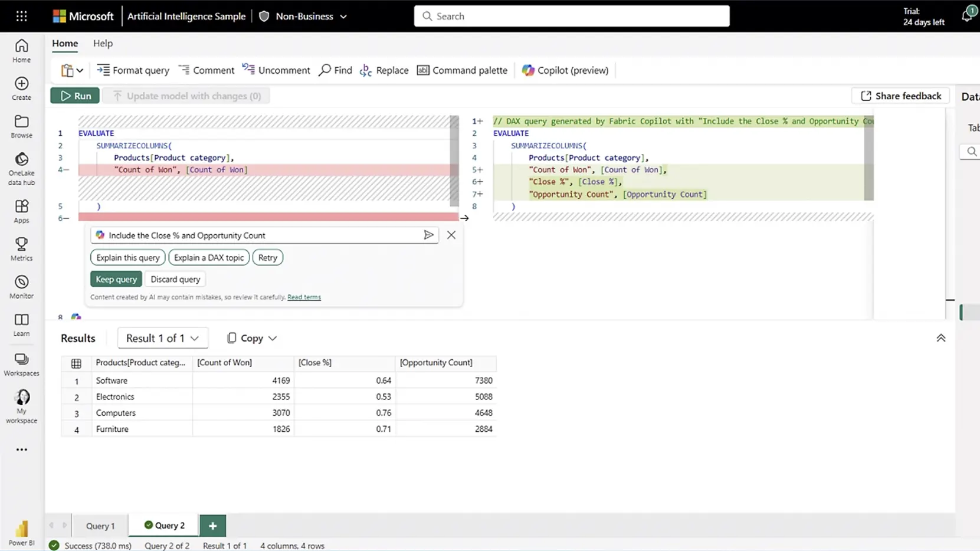Click Share feedback button
Screen dimensions: 980x551
tap(900, 96)
